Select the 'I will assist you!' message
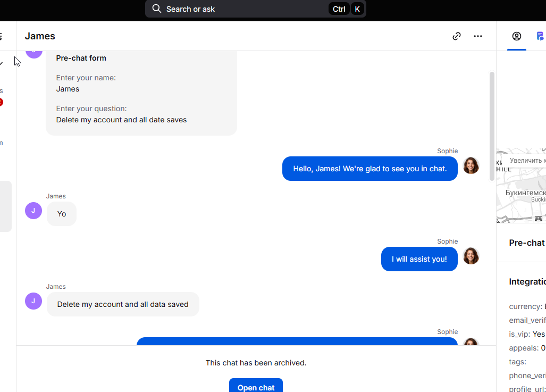Screen dimensions: 546x392 [x=419, y=259]
